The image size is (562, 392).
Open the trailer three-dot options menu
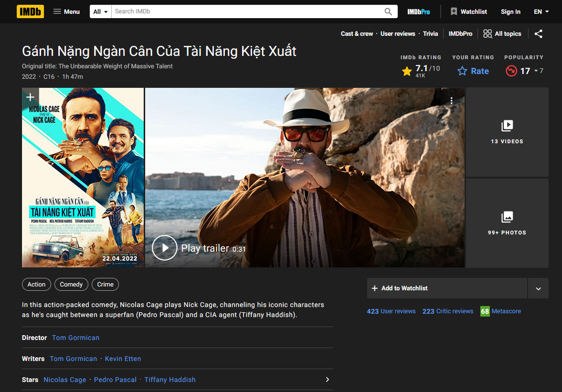click(x=452, y=100)
